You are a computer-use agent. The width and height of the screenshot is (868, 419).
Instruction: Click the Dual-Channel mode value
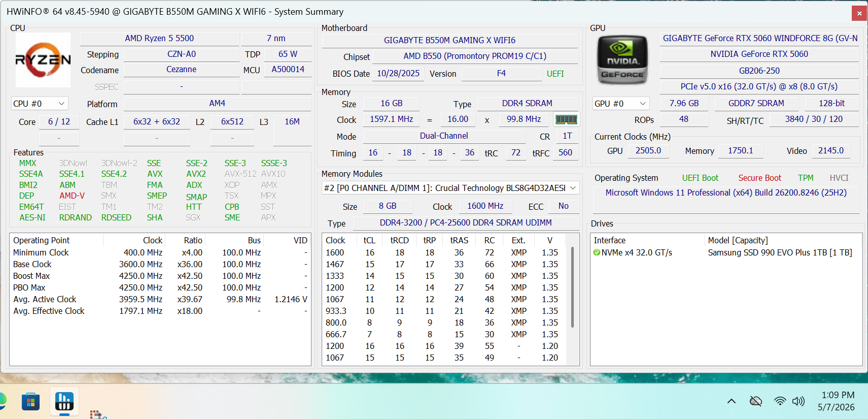pos(444,136)
